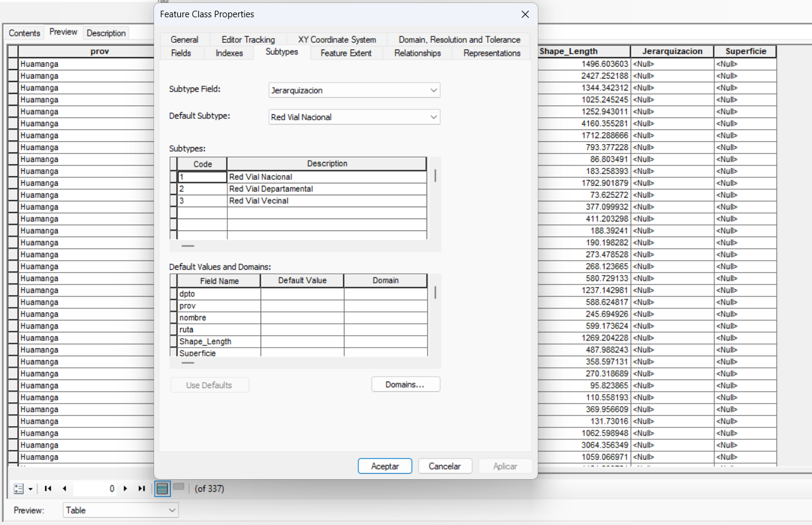This screenshot has width=812, height=525.
Task: Click the current record number field
Action: 94,489
